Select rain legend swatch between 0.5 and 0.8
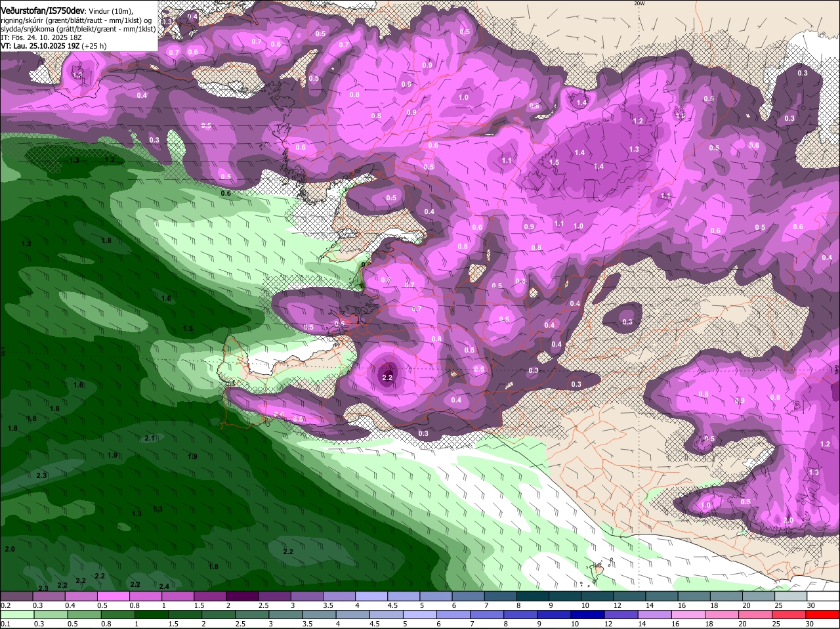This screenshot has width=840, height=629. [85, 615]
